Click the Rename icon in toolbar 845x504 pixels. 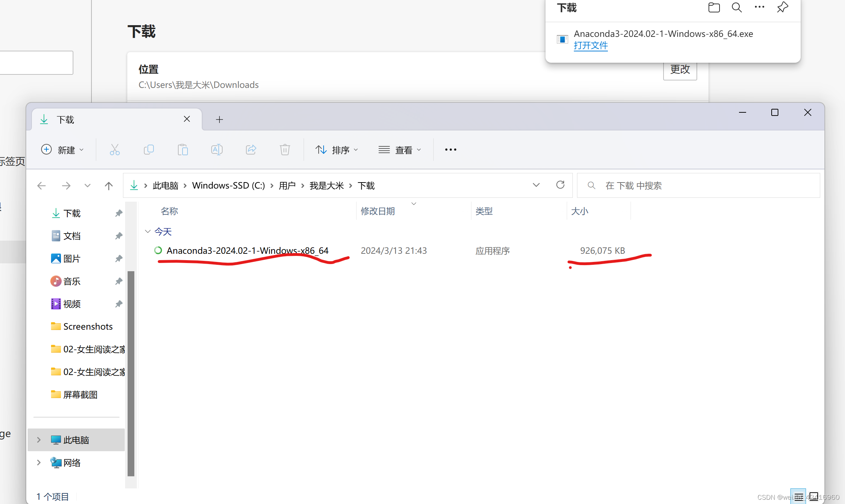coord(217,150)
